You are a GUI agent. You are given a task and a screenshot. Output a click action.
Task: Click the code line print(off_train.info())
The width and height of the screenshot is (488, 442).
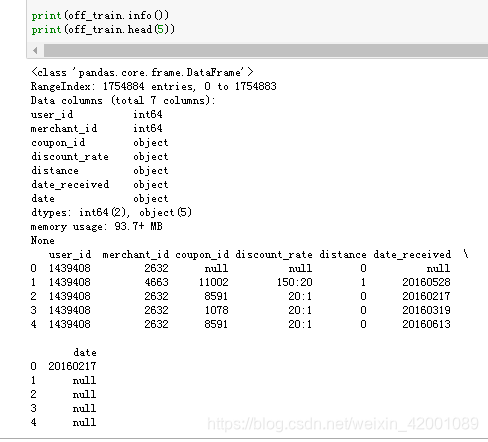pos(100,15)
